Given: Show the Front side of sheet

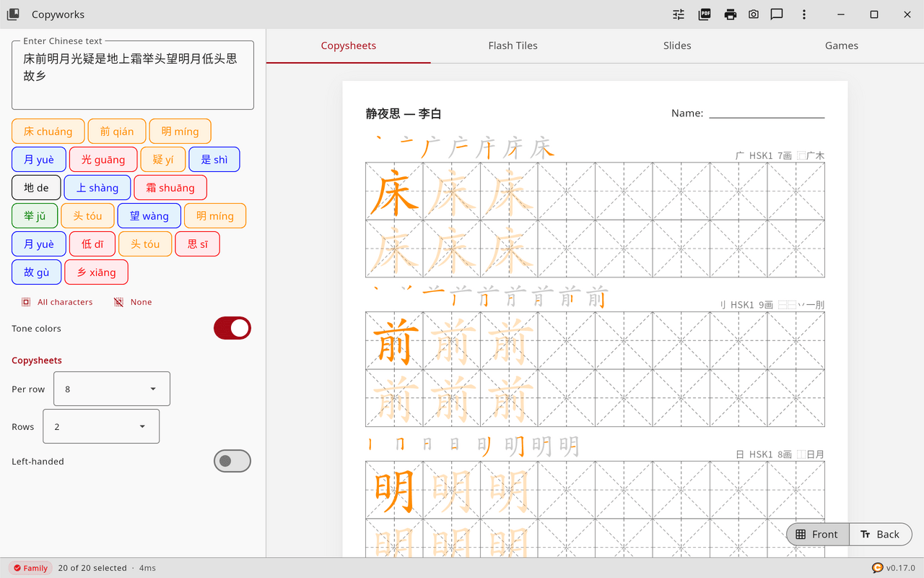Looking at the screenshot, I should [818, 535].
